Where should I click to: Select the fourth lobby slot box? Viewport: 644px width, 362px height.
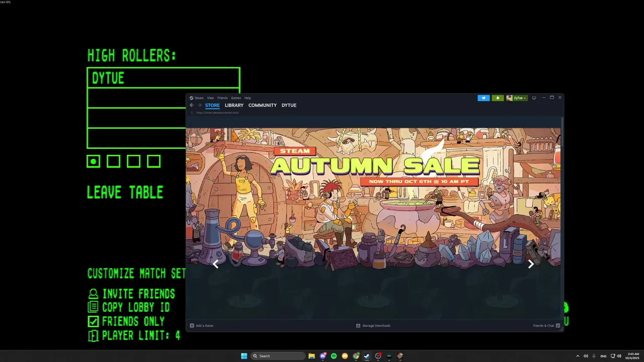coord(153,161)
